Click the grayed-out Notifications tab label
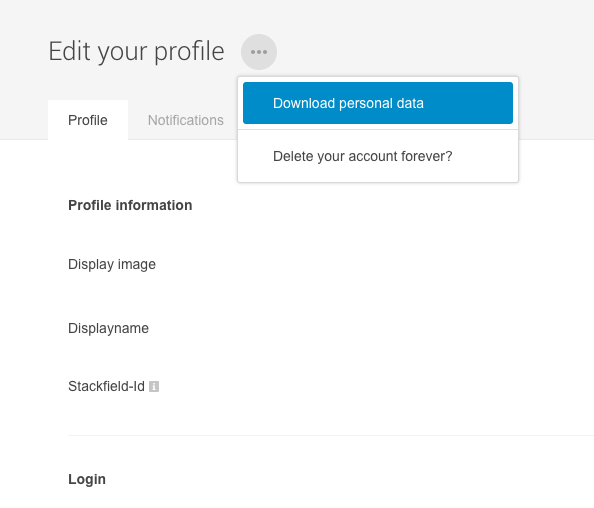The image size is (594, 508). click(x=186, y=120)
